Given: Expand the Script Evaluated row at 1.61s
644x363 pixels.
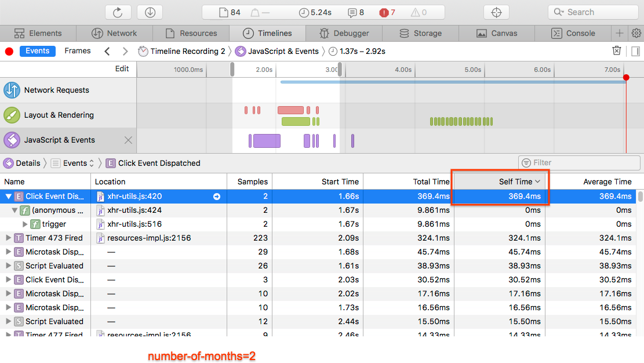Looking at the screenshot, I should 8,266.
